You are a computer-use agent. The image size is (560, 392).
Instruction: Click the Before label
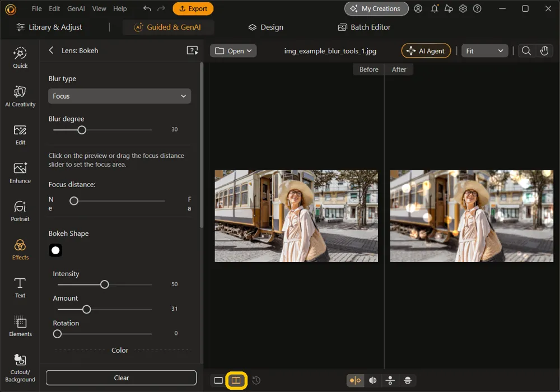point(368,69)
